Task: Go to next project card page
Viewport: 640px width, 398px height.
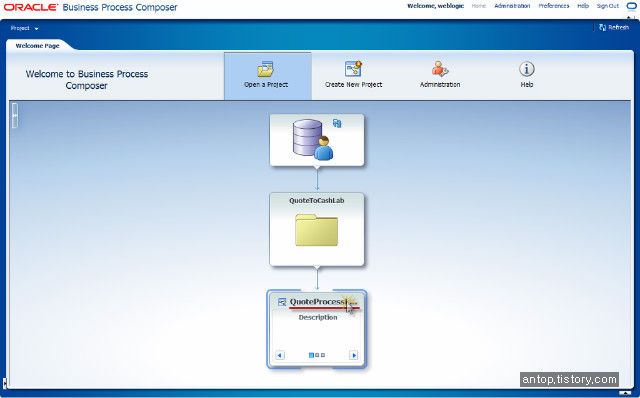Action: pos(354,355)
